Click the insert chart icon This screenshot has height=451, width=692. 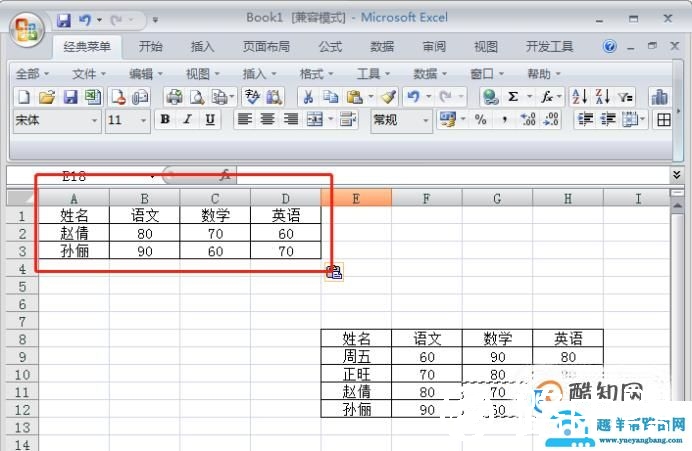pyautogui.click(x=659, y=97)
